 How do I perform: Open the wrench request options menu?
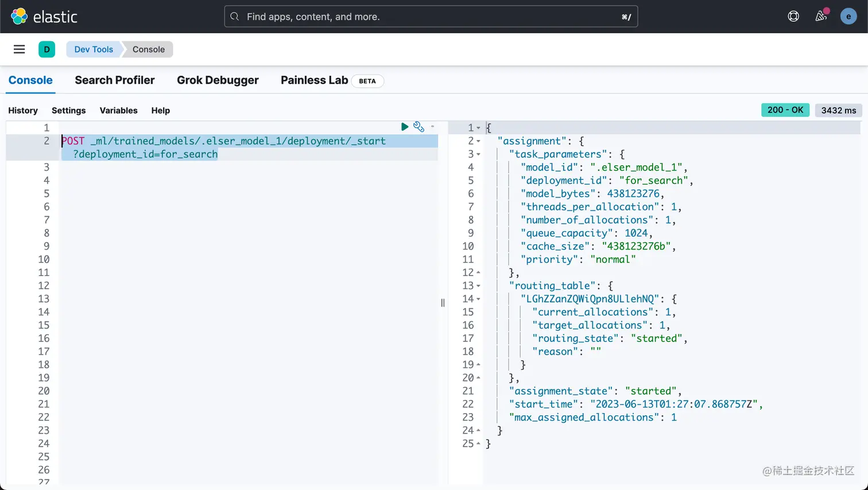(418, 127)
